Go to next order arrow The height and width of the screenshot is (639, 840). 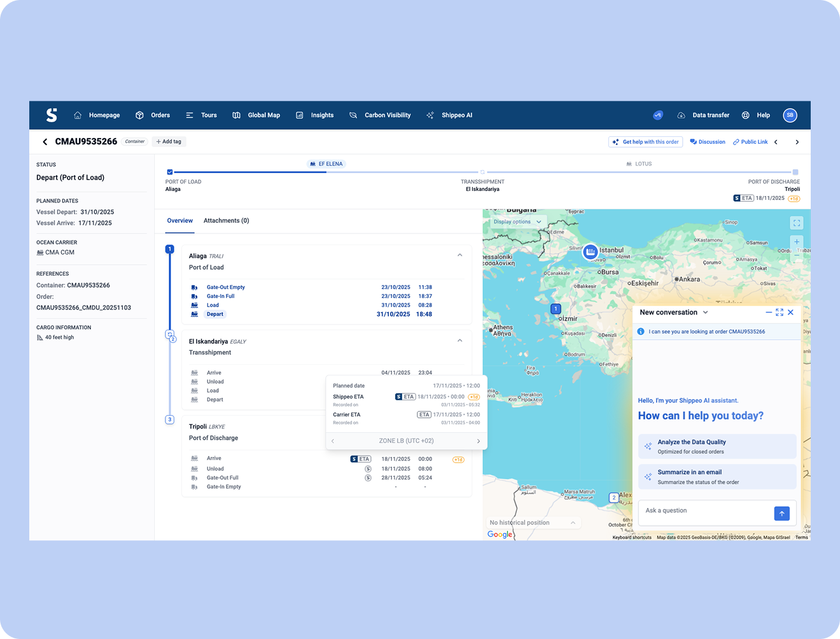797,142
